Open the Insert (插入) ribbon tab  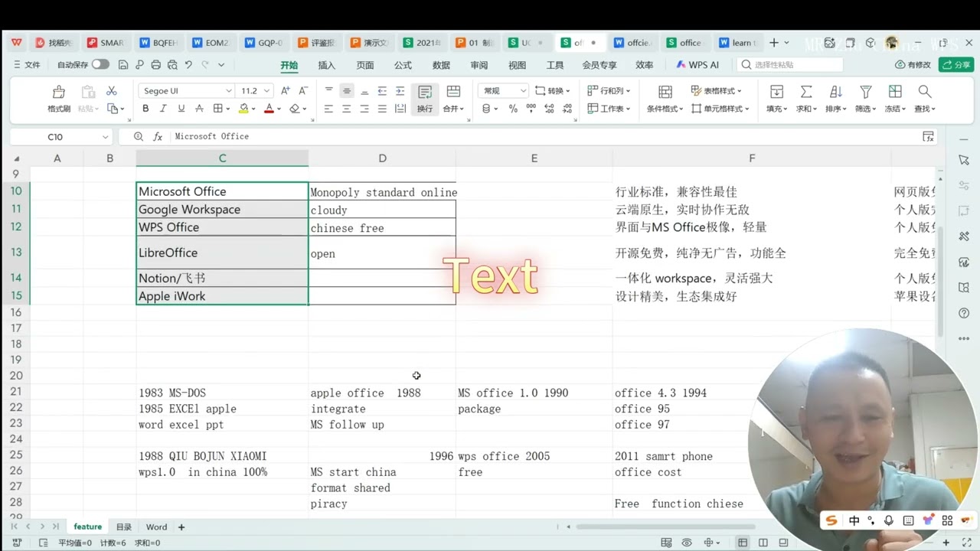[327, 65]
